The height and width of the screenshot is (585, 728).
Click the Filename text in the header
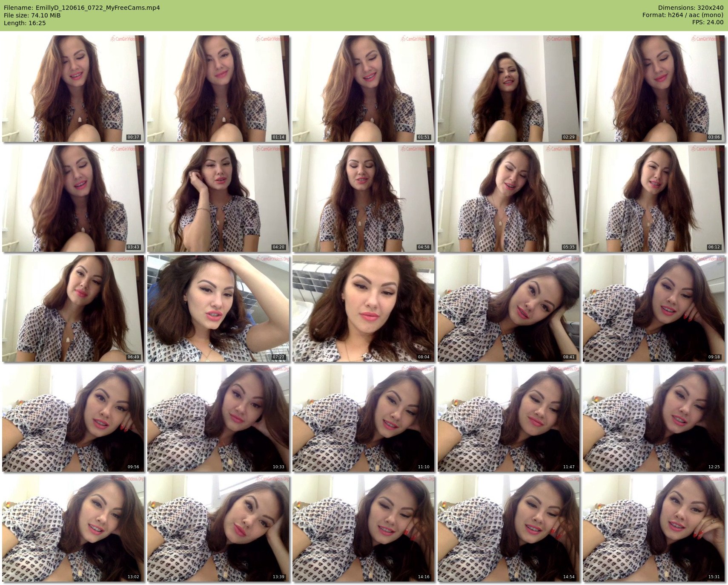coord(82,8)
